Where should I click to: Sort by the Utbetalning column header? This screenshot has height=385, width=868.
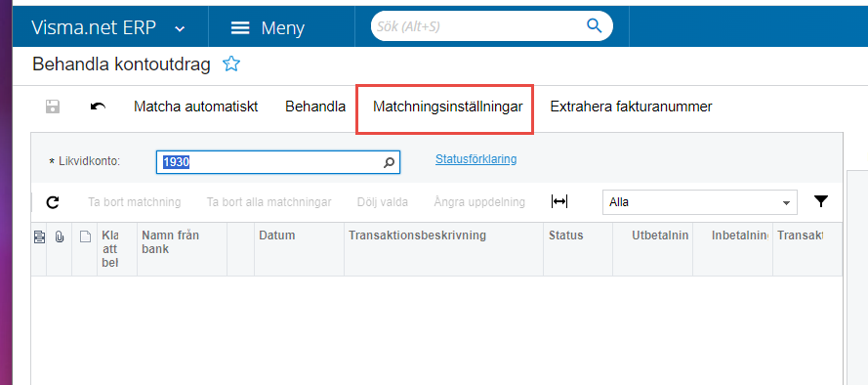[652, 249]
